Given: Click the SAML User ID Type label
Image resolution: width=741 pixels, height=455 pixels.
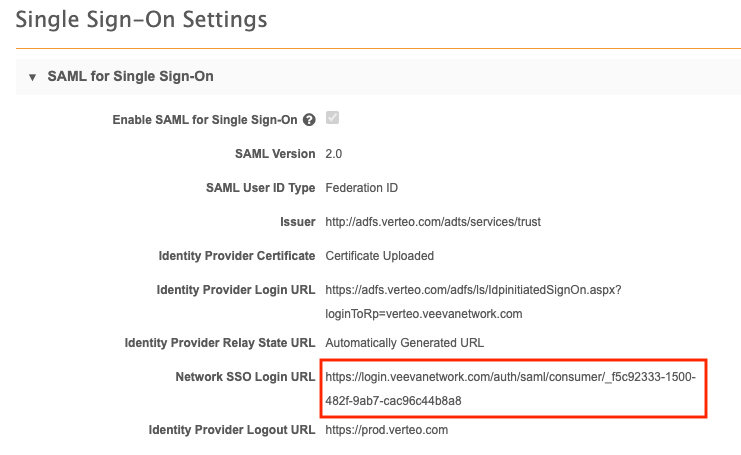Looking at the screenshot, I should click(x=260, y=187).
